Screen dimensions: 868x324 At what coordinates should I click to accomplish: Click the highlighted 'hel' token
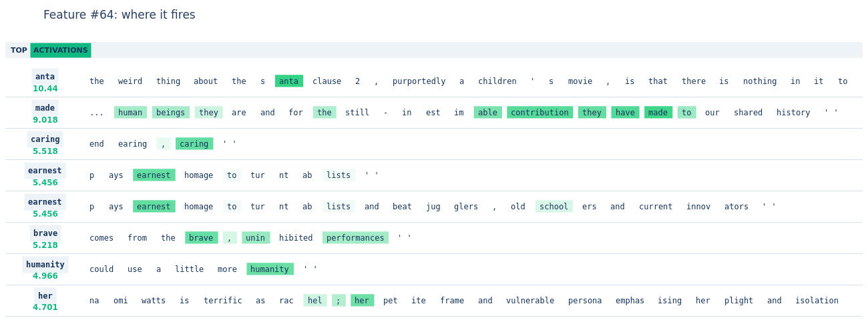pyautogui.click(x=315, y=301)
